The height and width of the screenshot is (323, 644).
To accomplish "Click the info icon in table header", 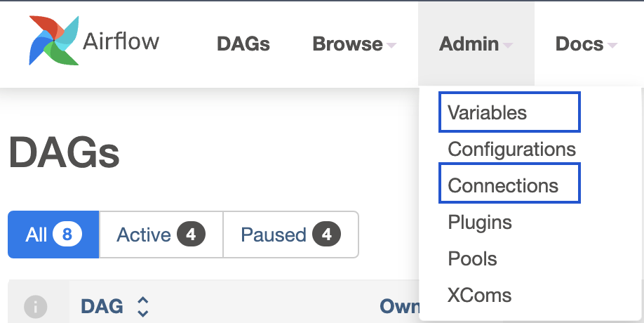I will [x=35, y=307].
